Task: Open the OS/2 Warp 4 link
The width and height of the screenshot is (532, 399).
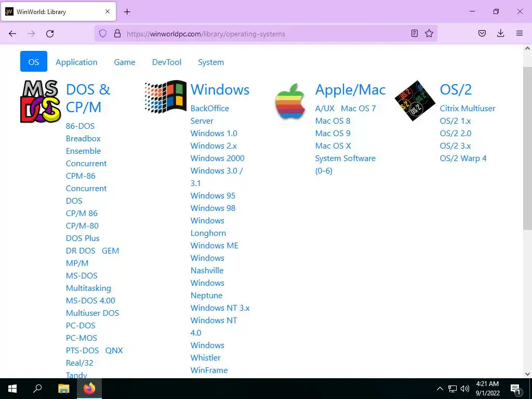Action: pyautogui.click(x=463, y=158)
